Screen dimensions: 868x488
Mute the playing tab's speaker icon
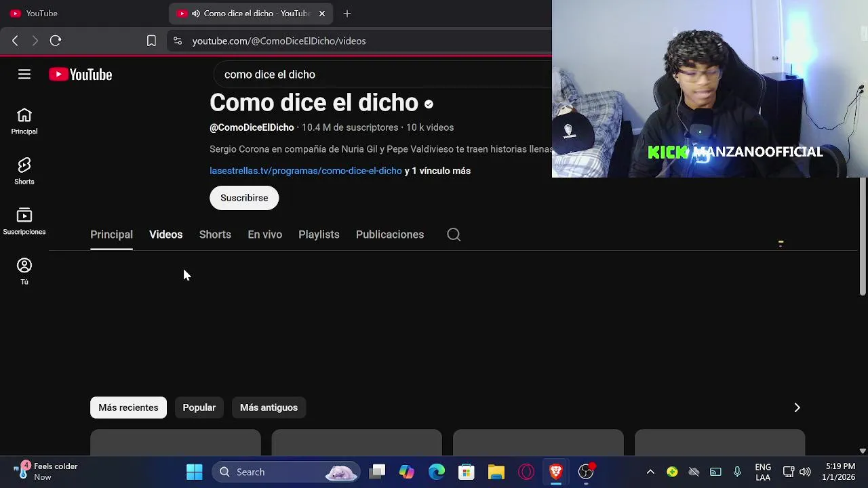click(196, 14)
